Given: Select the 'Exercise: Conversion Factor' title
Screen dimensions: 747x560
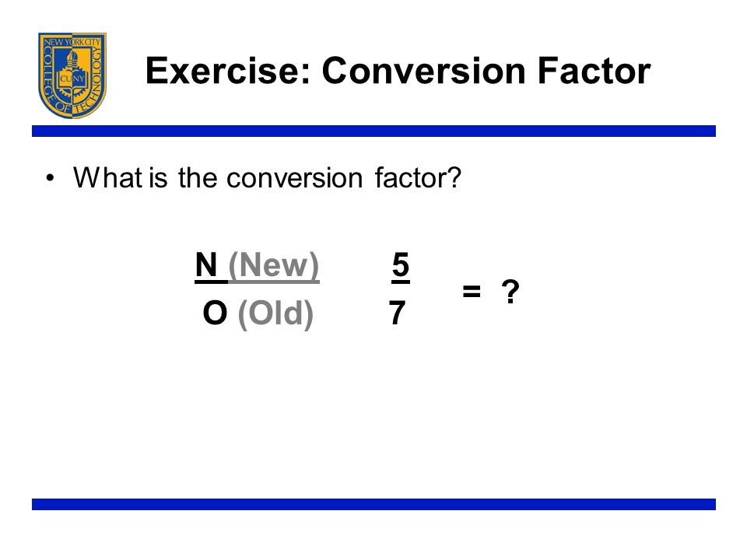Looking at the screenshot, I should point(398,71).
